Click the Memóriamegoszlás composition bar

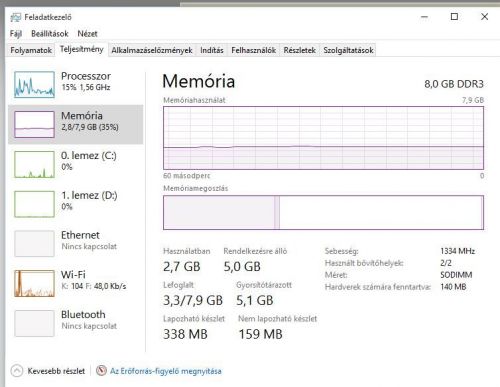click(x=323, y=213)
